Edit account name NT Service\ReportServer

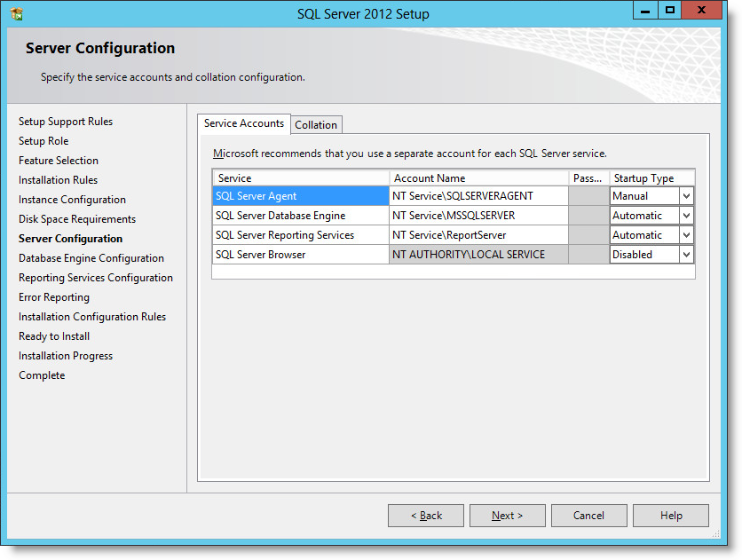coord(479,235)
